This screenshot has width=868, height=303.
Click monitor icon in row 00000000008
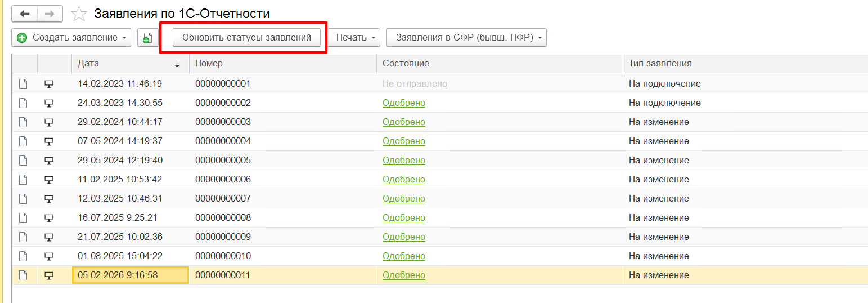click(x=49, y=218)
